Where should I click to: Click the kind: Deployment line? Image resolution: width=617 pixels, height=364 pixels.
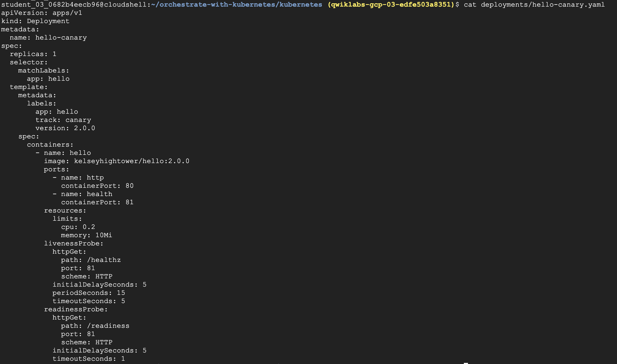tap(35, 21)
